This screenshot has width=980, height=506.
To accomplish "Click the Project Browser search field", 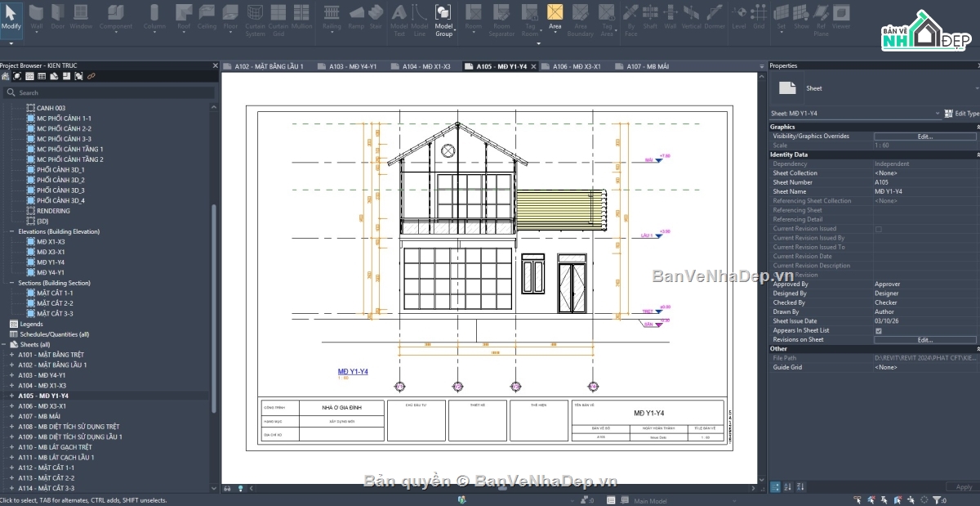I will point(110,92).
